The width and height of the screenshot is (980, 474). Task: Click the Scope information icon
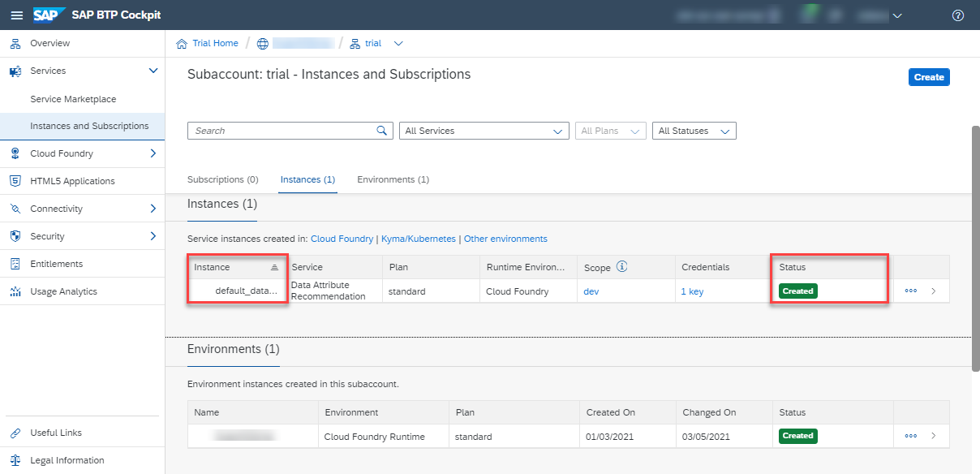pyautogui.click(x=621, y=266)
